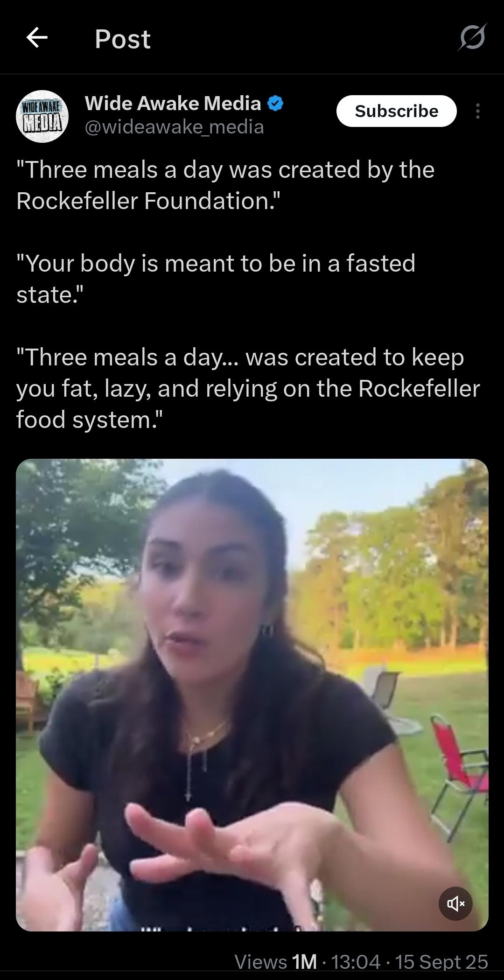Tap the @wideawake_media handle
504x980 pixels.
tap(175, 127)
